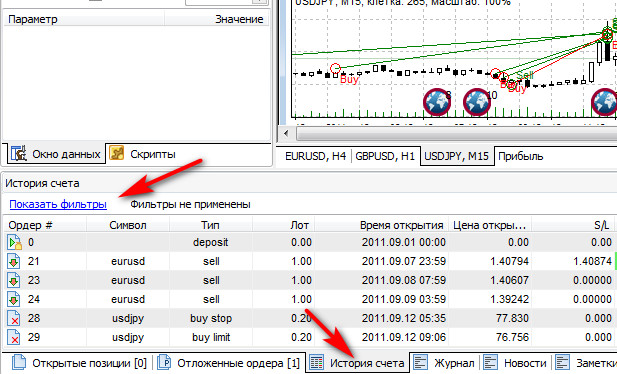Click the Окно данных tab icon

pyautogui.click(x=18, y=153)
